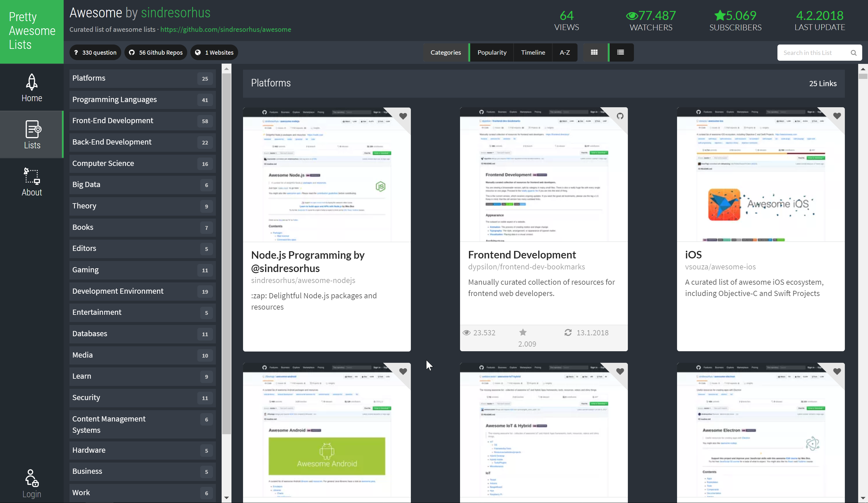Click the Login user-lock icon
The height and width of the screenshot is (503, 868).
tap(32, 478)
